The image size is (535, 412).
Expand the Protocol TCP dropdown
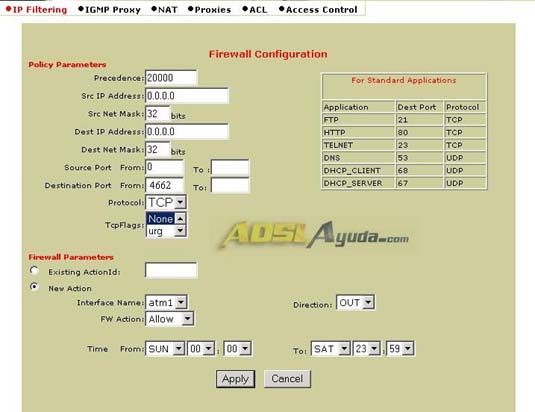(x=166, y=202)
